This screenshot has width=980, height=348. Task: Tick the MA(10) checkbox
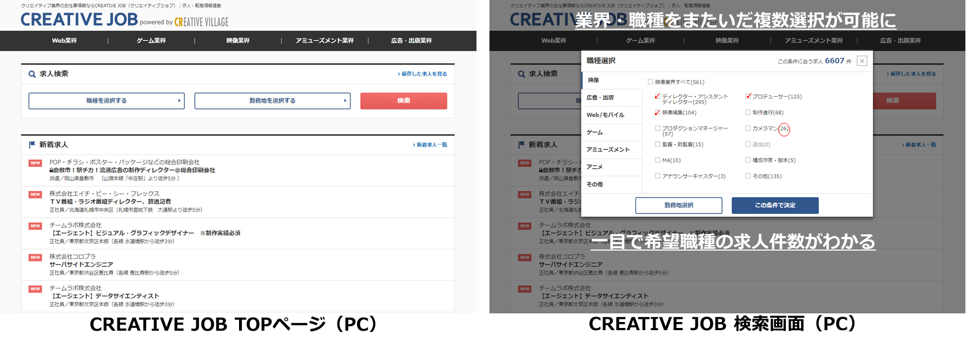point(658,160)
